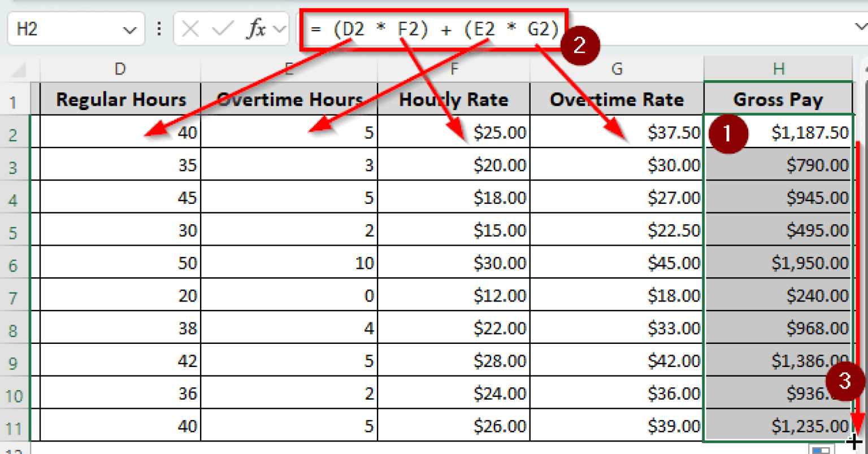Click the formula bar to edit the formula
Viewport: 868px width, 454px height.
[x=429, y=29]
